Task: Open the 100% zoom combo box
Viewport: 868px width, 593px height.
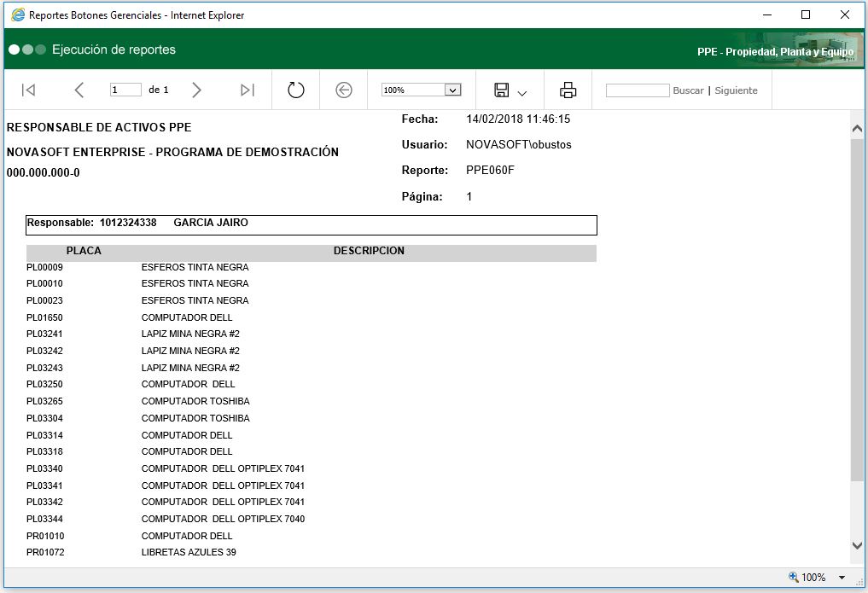Action: 422,90
